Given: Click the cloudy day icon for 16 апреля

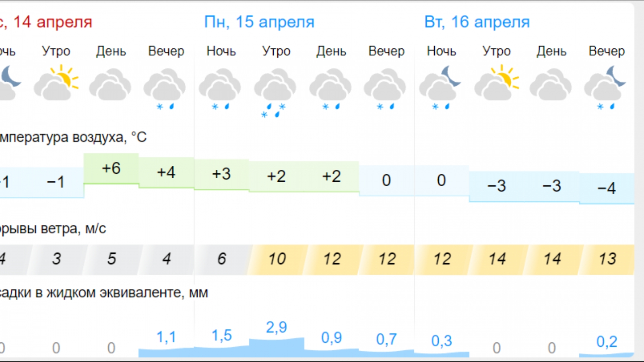Looking at the screenshot, I should (551, 84).
